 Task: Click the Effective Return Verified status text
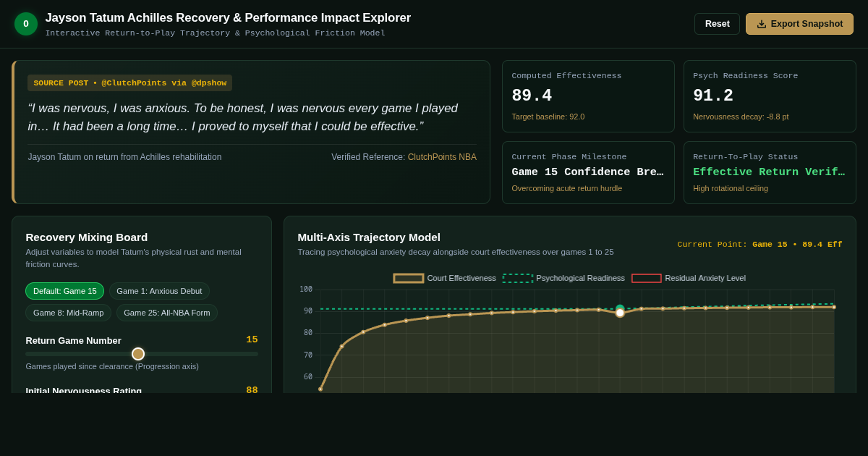(x=770, y=172)
